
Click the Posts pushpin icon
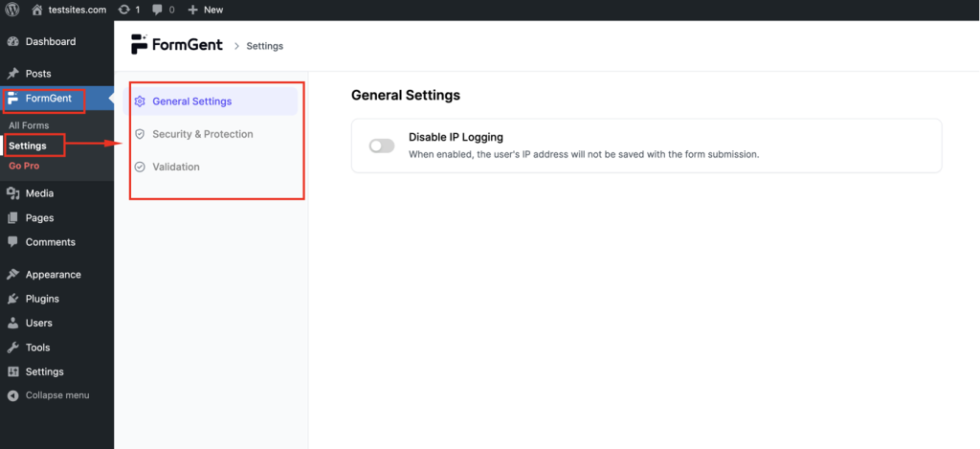pos(13,74)
